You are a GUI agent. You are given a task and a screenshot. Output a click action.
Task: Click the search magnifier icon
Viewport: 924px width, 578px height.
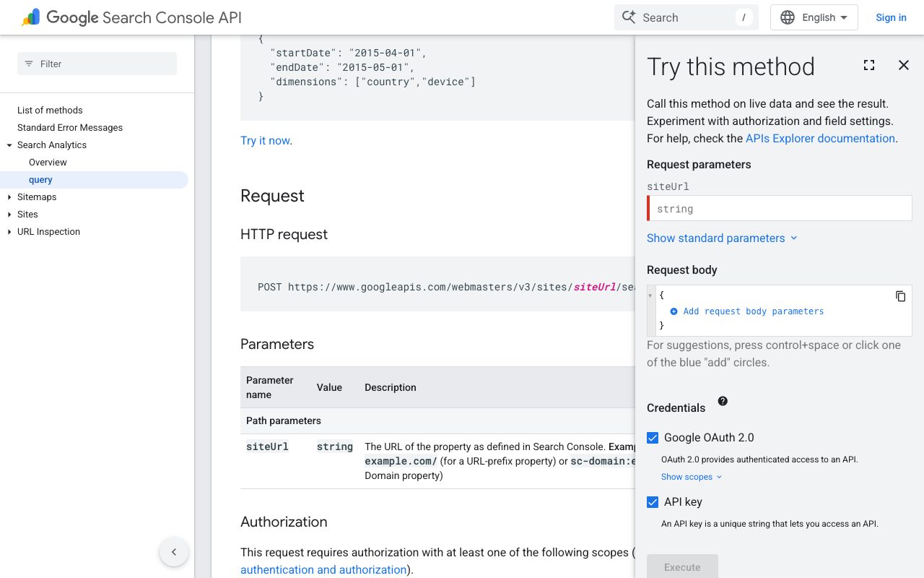coord(629,17)
